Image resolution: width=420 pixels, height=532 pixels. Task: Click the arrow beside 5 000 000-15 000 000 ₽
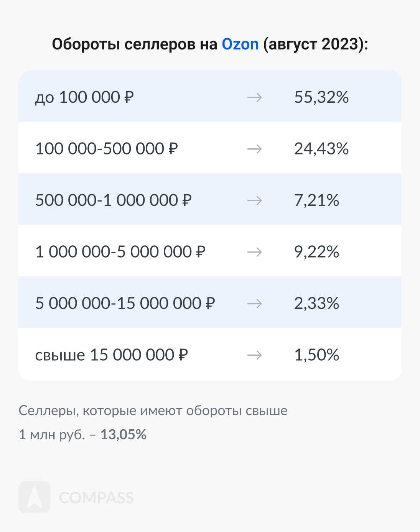pyautogui.click(x=254, y=304)
